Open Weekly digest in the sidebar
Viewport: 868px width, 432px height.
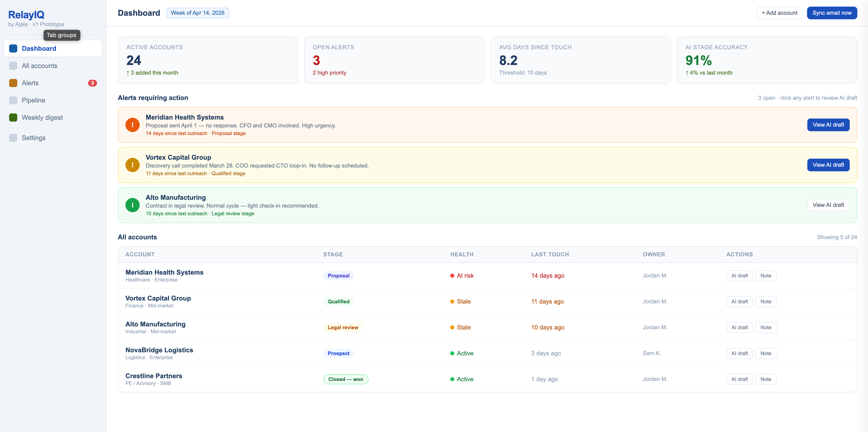pyautogui.click(x=53, y=118)
